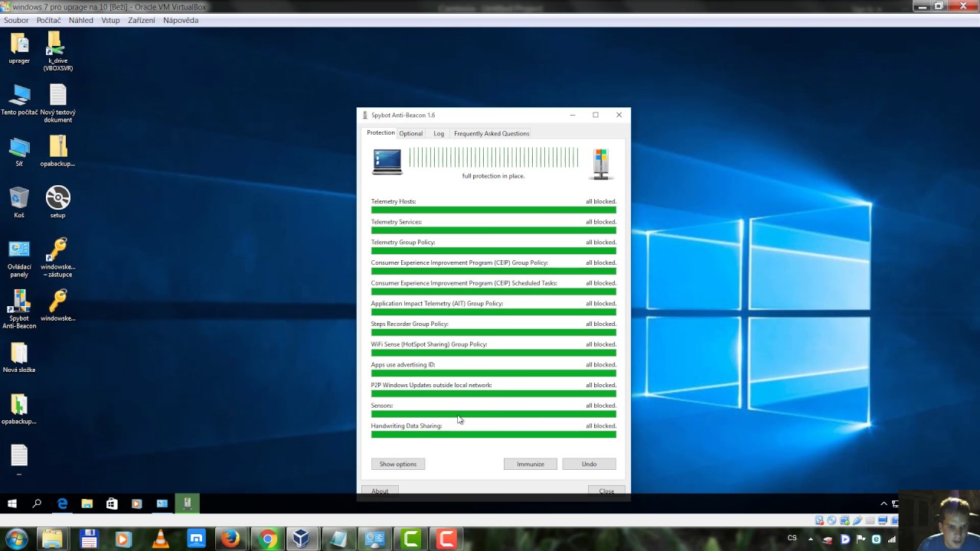This screenshot has width=980, height=551.
Task: Click the ESET icon in host system tray
Action: (x=876, y=539)
